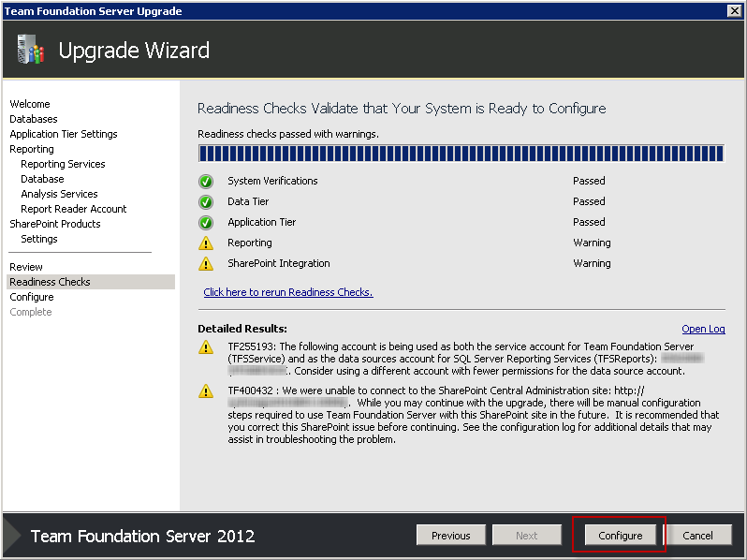Select the Reporting step in sidebar
The height and width of the screenshot is (560, 747).
[32, 149]
